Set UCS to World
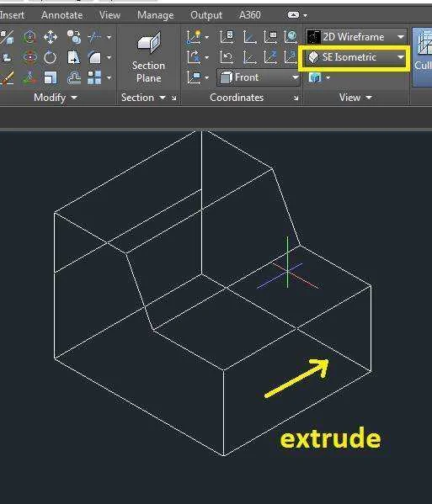432x504 pixels. pyautogui.click(x=291, y=37)
